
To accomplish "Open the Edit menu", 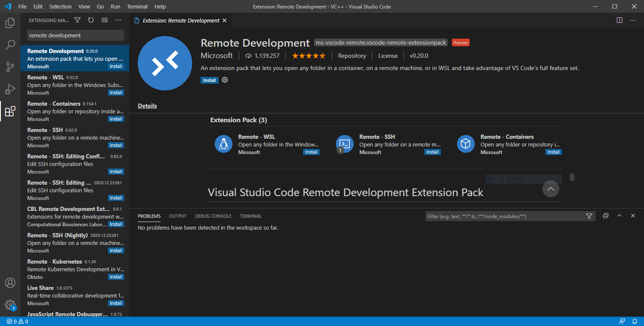I will [38, 6].
